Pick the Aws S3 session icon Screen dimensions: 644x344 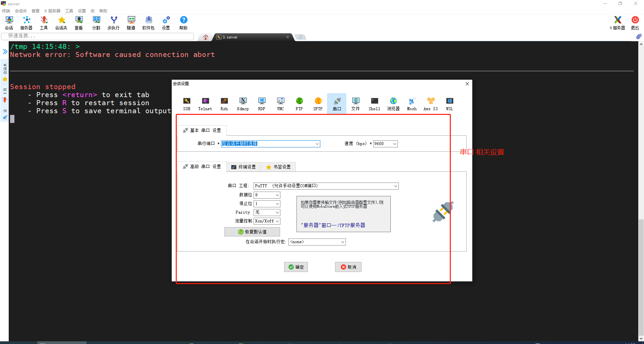tap(431, 104)
